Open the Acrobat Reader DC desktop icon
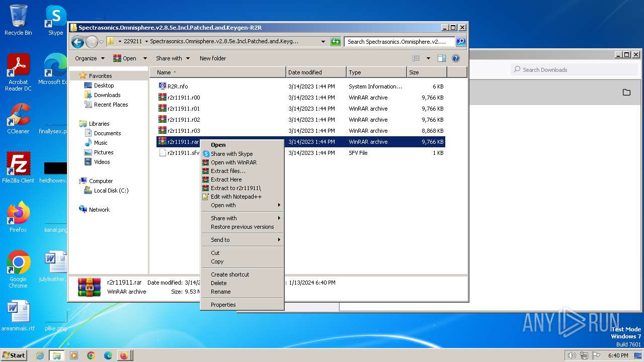 (x=18, y=73)
